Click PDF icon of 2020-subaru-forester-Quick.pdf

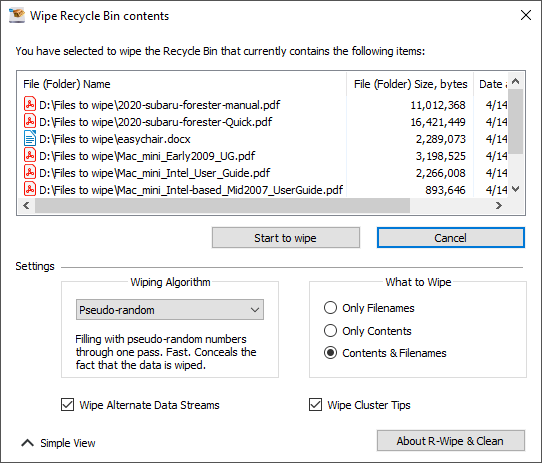30,121
